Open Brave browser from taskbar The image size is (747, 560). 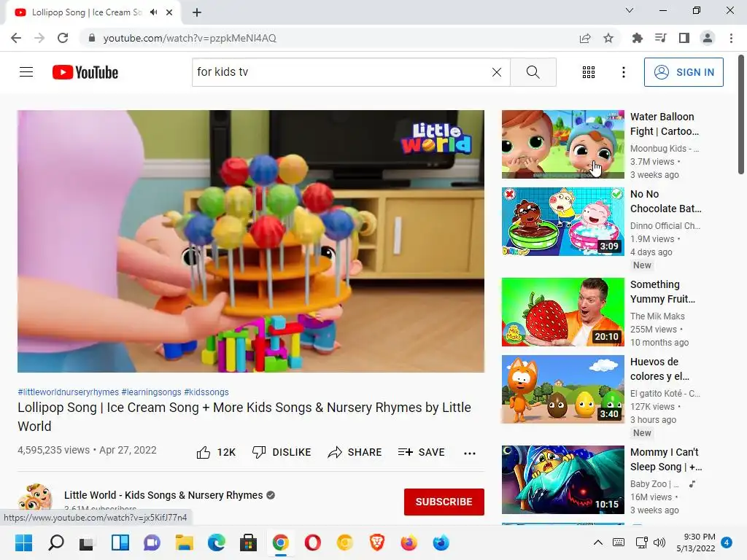[377, 542]
